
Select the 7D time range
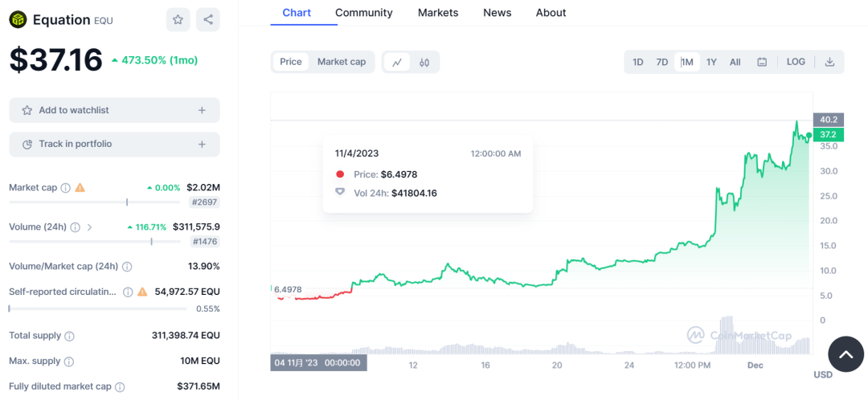(x=662, y=62)
